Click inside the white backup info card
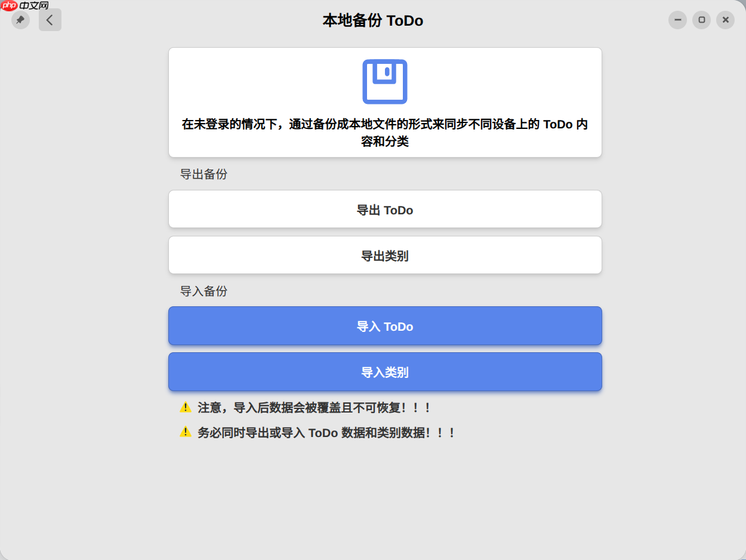 click(x=385, y=101)
